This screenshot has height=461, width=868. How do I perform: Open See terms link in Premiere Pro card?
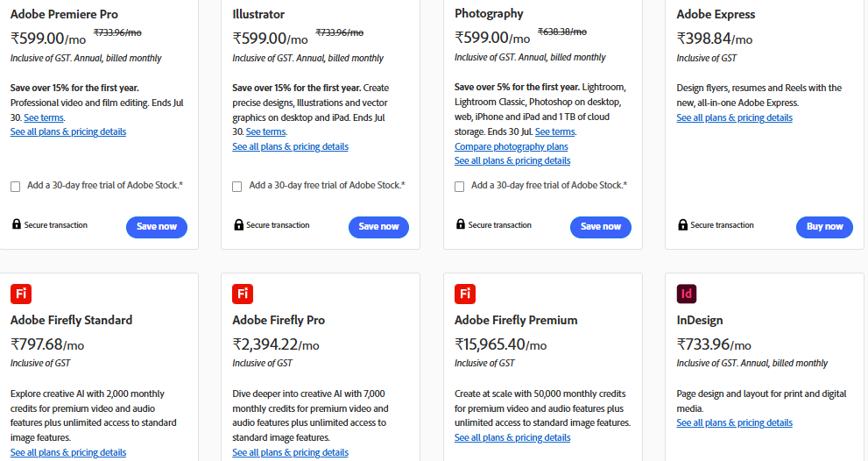44,117
